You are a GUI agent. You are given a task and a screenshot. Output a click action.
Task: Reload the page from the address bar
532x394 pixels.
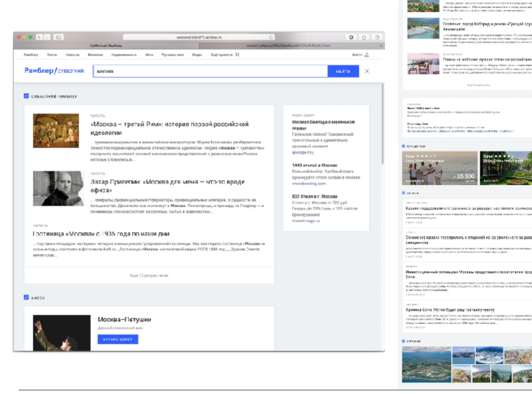(271, 37)
